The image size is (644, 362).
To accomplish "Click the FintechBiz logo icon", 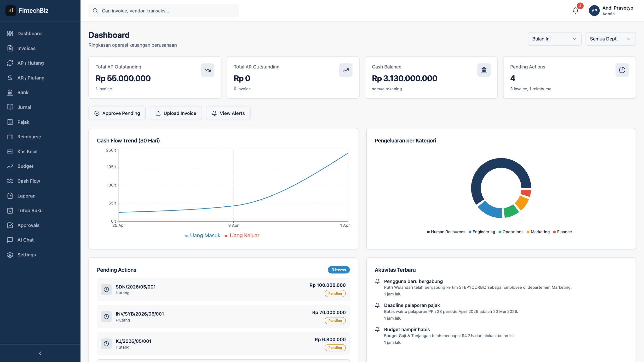I will 11,11.
